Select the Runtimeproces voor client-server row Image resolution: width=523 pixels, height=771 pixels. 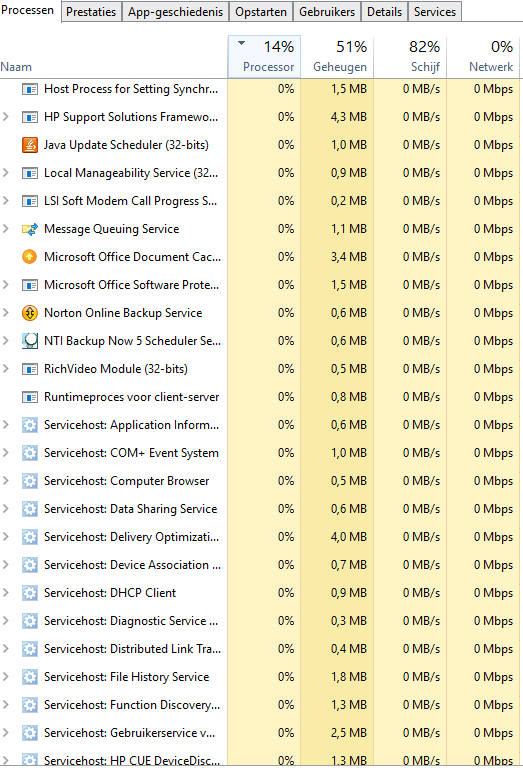click(262, 397)
